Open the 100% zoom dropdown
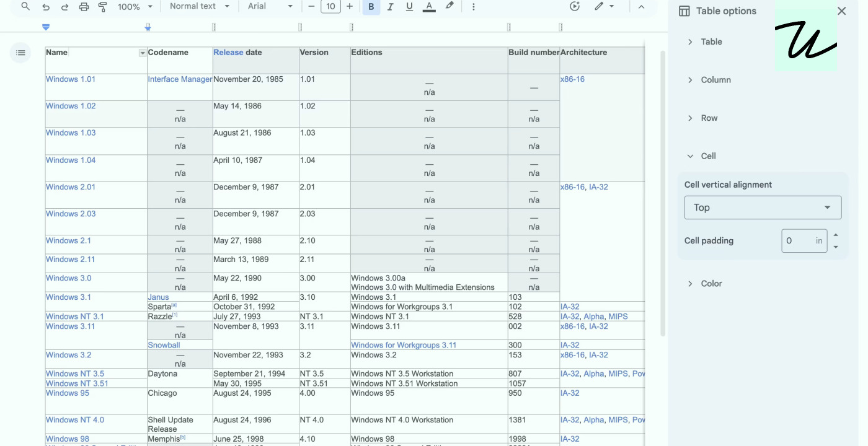The image size is (868, 446). [135, 6]
